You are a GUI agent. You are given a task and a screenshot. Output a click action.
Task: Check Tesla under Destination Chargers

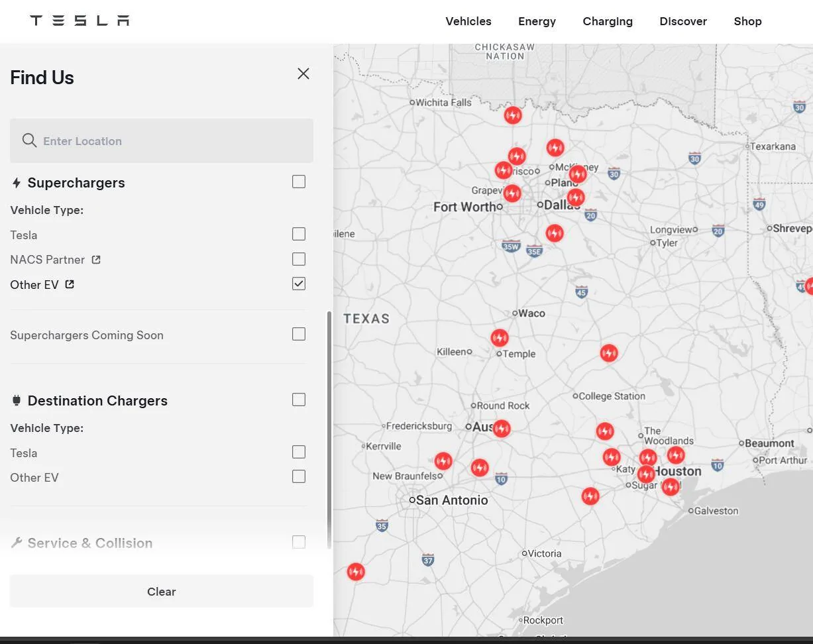tap(299, 452)
